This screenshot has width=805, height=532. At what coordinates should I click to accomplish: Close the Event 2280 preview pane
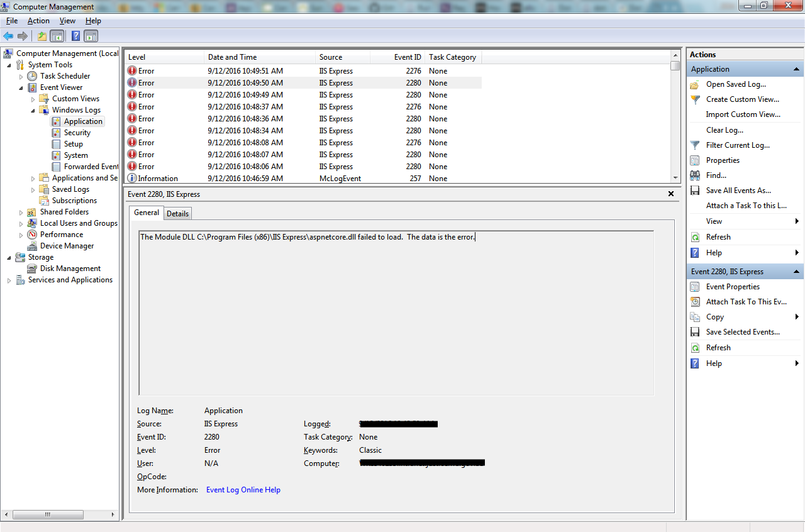pyautogui.click(x=671, y=194)
